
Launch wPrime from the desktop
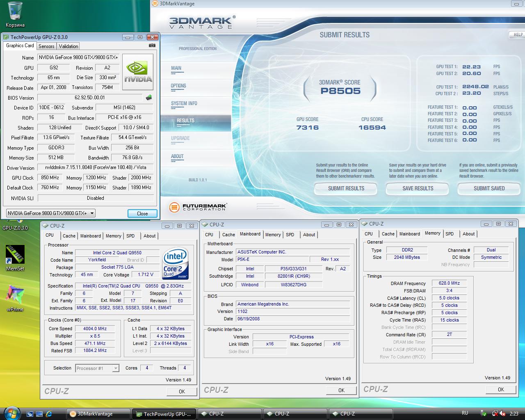[x=15, y=298]
